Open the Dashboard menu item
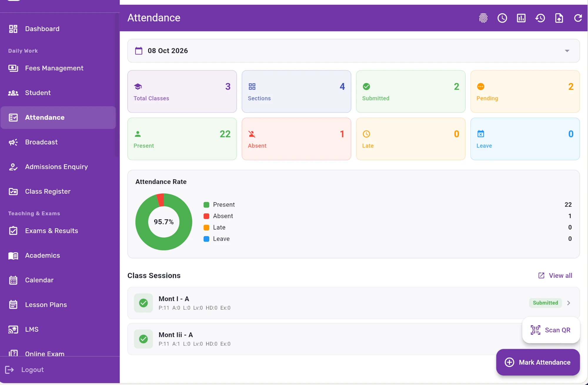Viewport: 588px width, 385px height. (58, 29)
